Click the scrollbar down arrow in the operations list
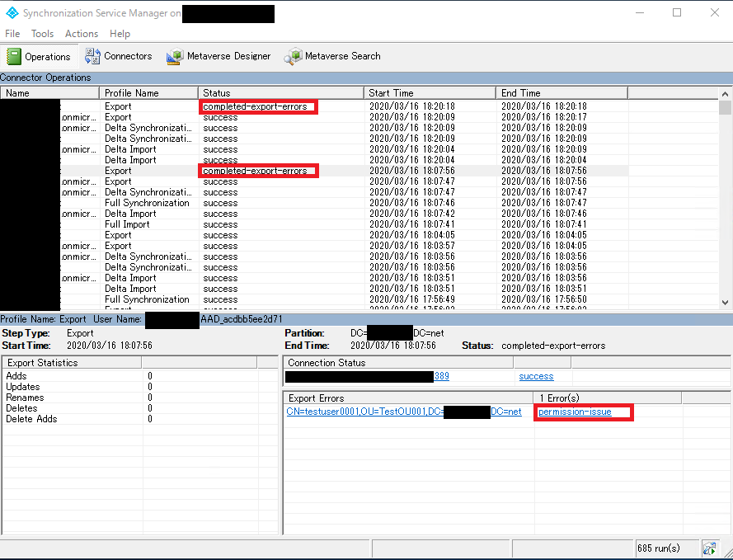733x560 pixels. 725,301
